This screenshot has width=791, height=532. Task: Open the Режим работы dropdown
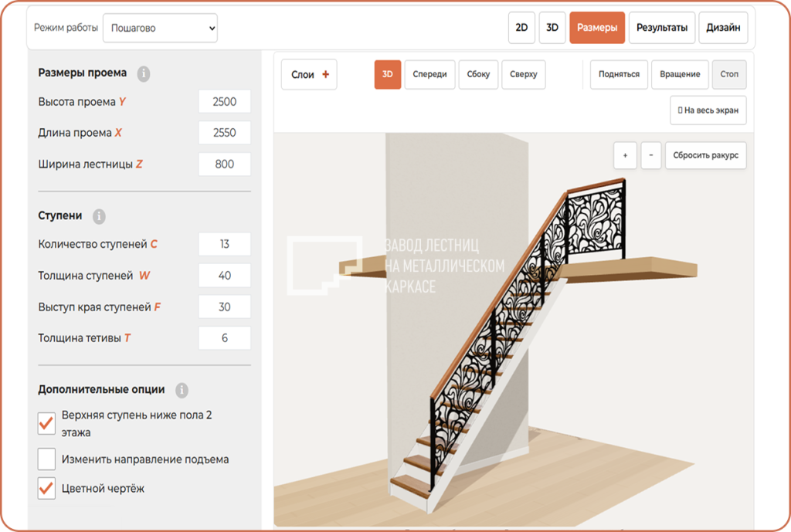(x=161, y=29)
